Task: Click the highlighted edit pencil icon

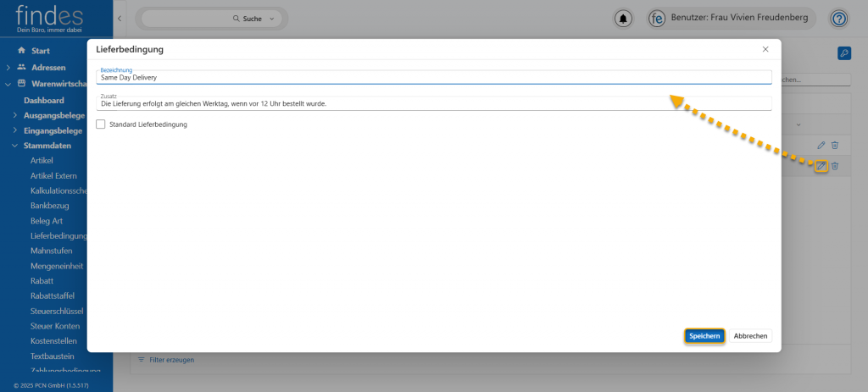Action: (x=821, y=166)
